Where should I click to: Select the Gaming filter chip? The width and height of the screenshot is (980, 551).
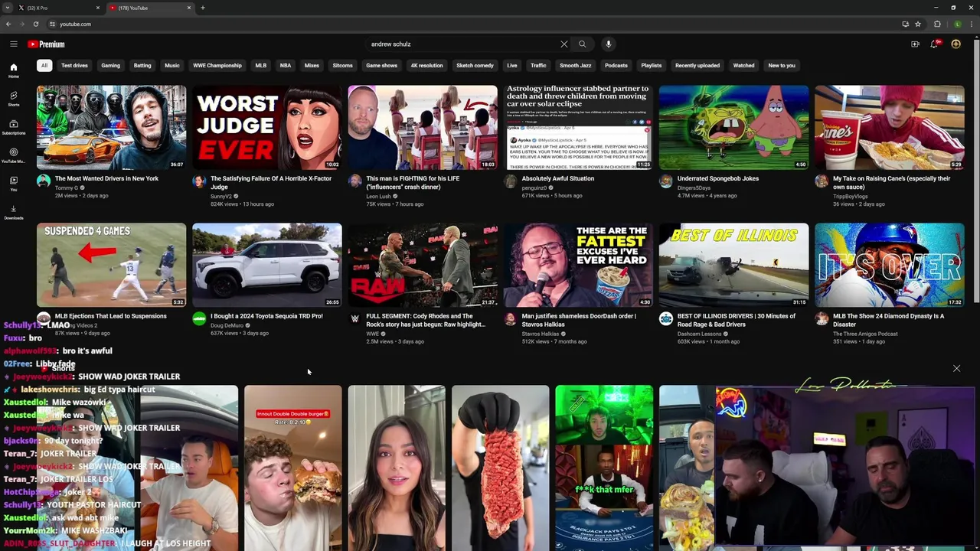(x=110, y=66)
